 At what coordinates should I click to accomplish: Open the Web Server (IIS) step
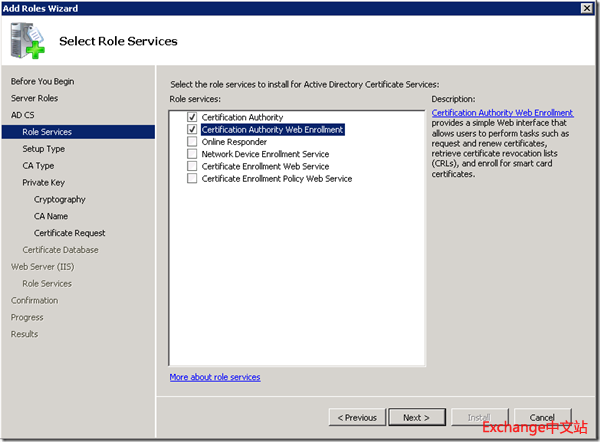pos(42,267)
